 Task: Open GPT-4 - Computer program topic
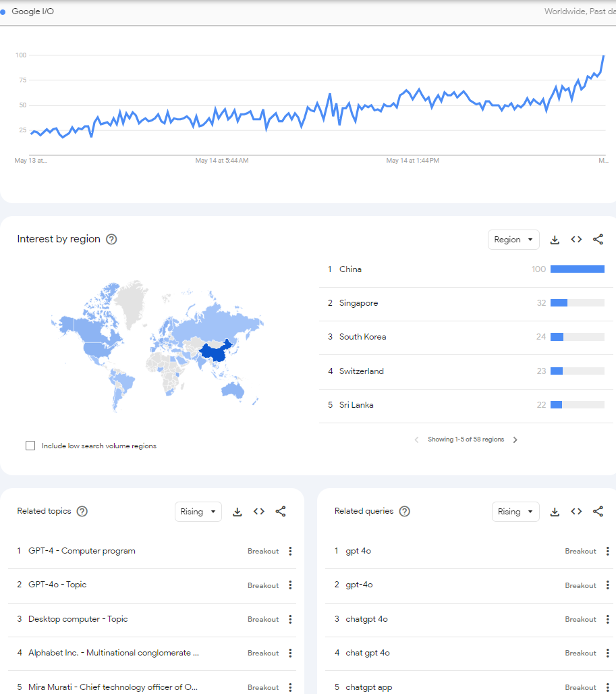tap(82, 551)
